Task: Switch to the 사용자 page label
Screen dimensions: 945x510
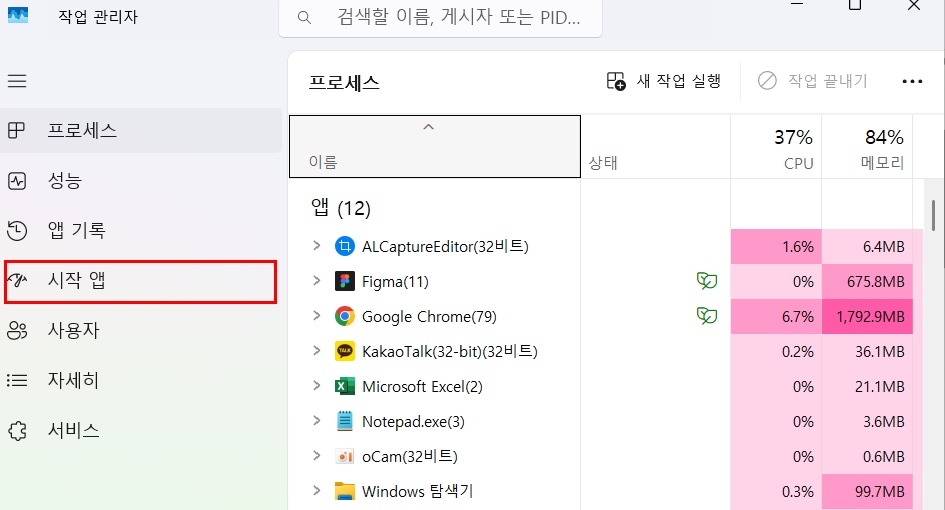Action: click(73, 330)
